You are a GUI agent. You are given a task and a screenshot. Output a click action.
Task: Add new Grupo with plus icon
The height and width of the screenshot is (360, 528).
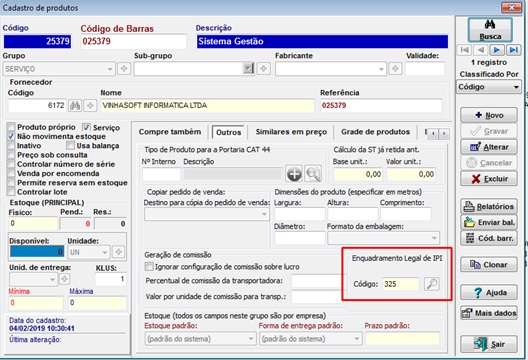click(x=124, y=69)
